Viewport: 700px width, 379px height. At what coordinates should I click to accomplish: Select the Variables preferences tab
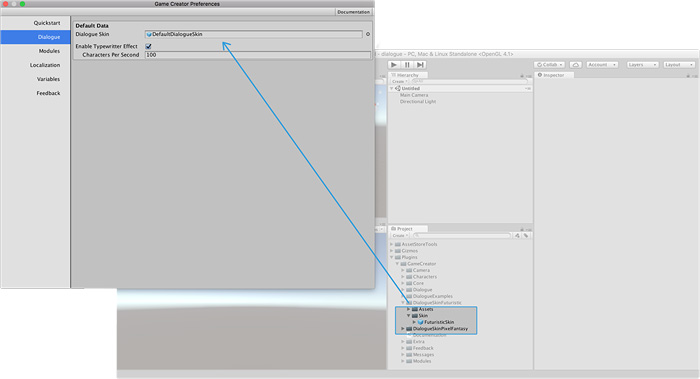(x=48, y=79)
